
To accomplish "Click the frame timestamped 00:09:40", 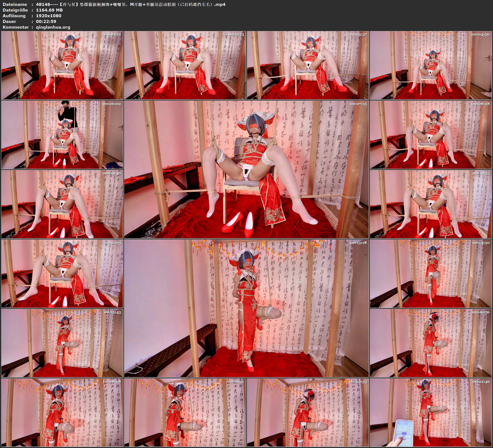I will tap(62, 204).
